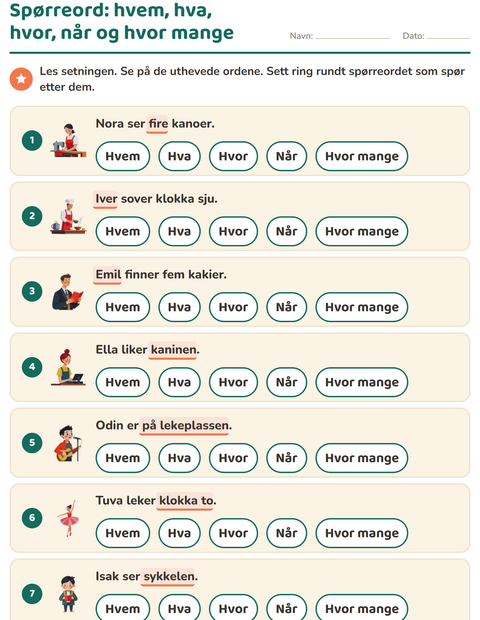Click the ballerina illustration in question 6
Image resolution: width=480 pixels, height=620 pixels.
pyautogui.click(x=69, y=518)
